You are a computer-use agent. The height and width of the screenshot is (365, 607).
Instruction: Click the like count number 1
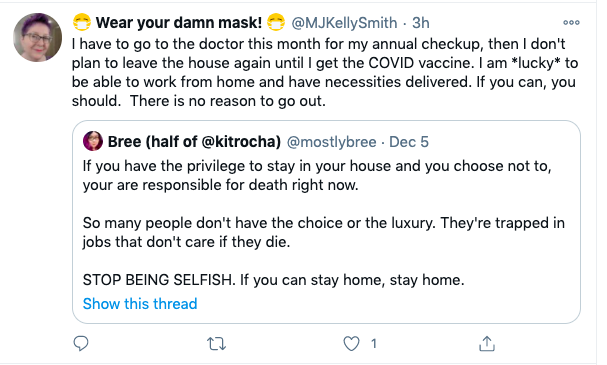[374, 343]
